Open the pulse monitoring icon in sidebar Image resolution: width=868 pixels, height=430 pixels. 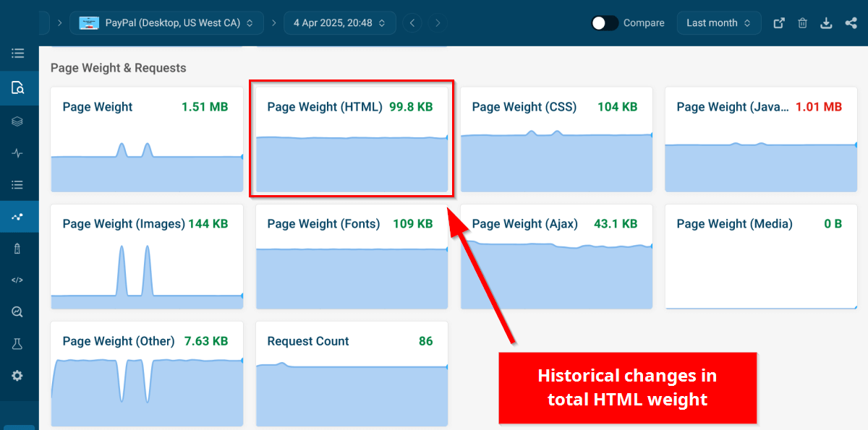[x=18, y=153]
